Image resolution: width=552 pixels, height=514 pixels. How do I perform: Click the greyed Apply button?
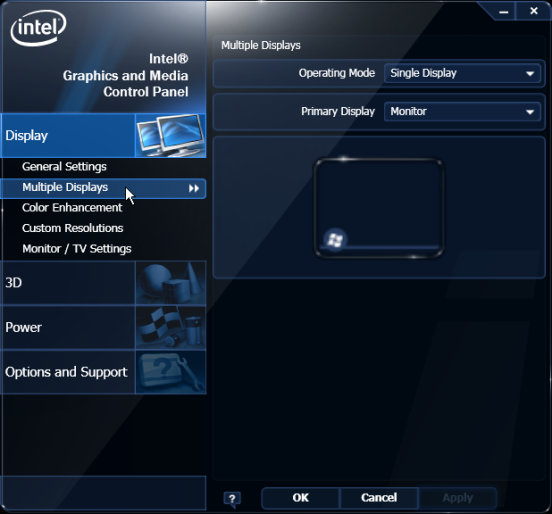pyautogui.click(x=458, y=498)
